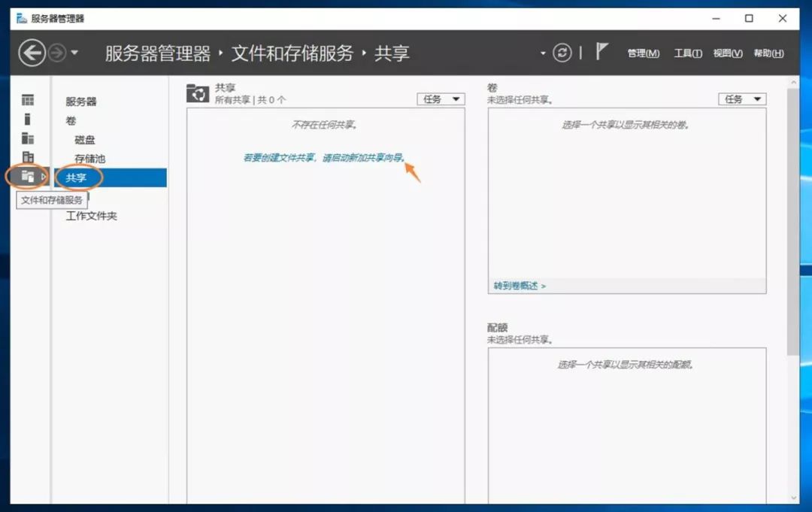The image size is (812, 512).
Task: Select the All Servers sidebar icon
Action: tap(28, 138)
